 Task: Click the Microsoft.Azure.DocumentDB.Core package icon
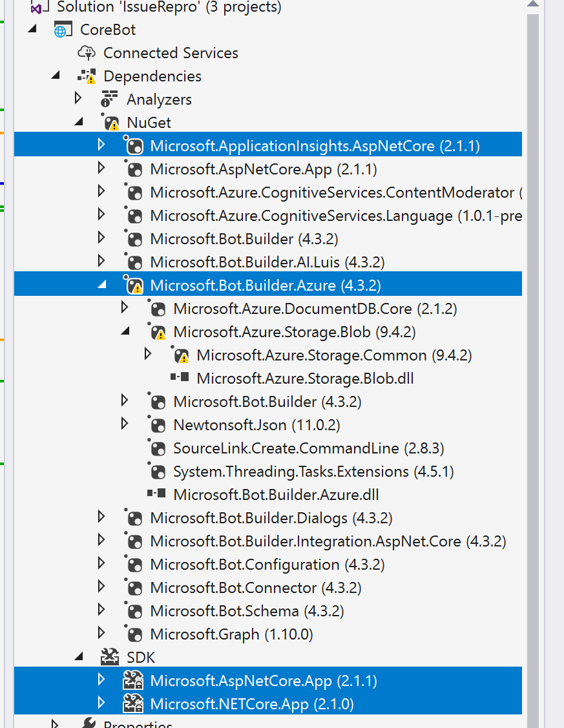coord(157,308)
